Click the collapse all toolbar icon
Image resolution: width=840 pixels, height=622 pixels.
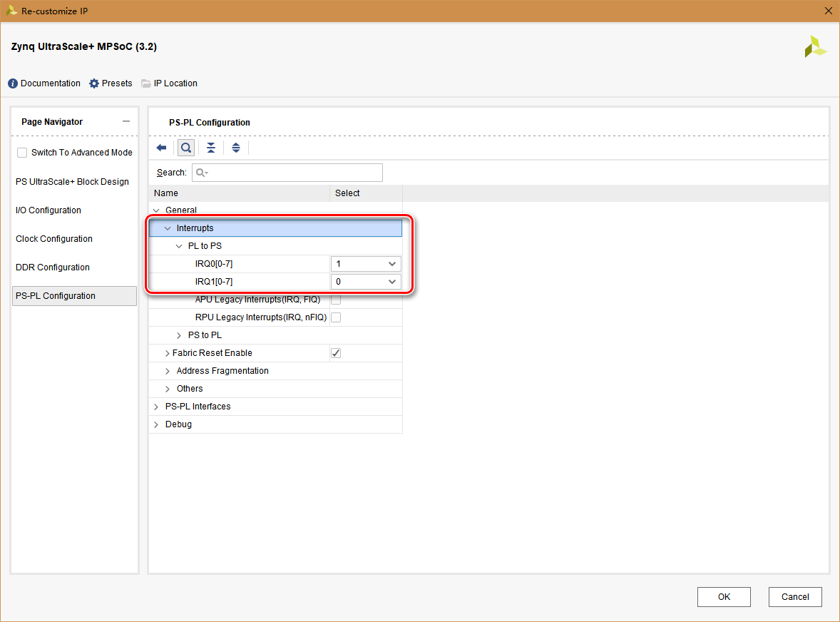(x=211, y=148)
